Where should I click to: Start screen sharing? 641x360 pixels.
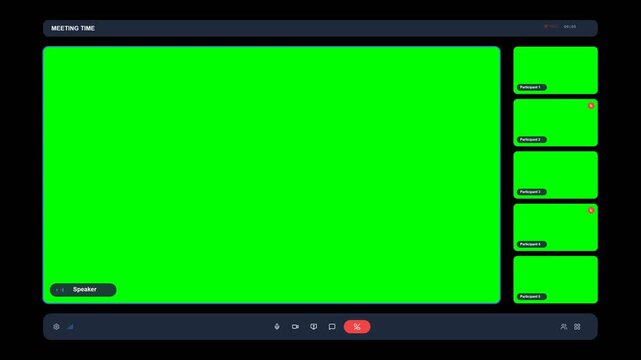pos(314,326)
